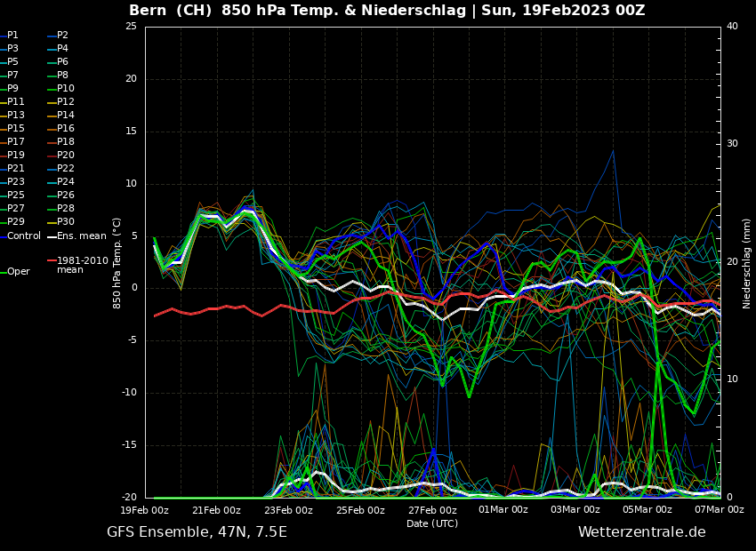
Task: Click the P16 legend label
Action: point(66,129)
